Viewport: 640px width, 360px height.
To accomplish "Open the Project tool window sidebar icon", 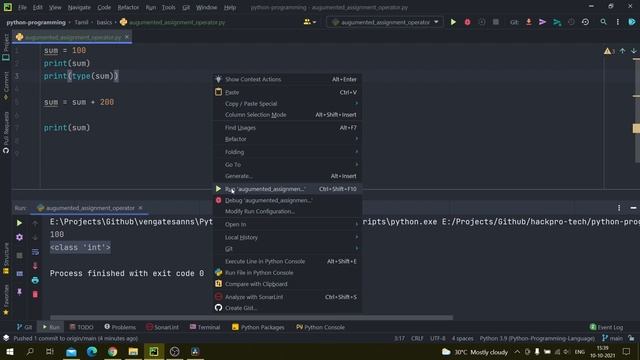I will 6,47.
